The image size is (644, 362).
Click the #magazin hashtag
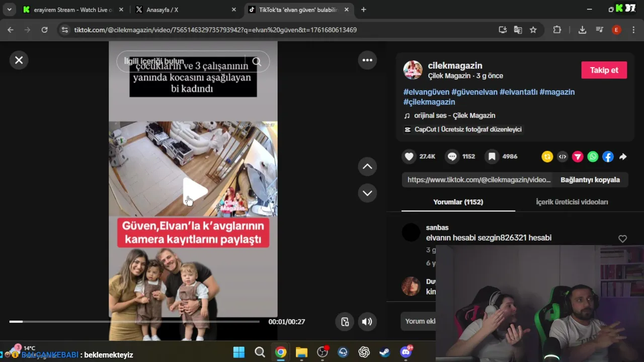(557, 92)
